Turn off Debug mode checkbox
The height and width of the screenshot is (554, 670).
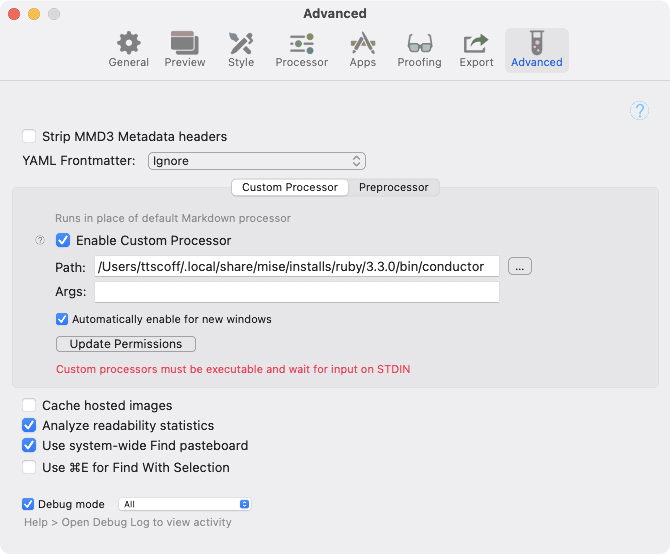pos(28,504)
